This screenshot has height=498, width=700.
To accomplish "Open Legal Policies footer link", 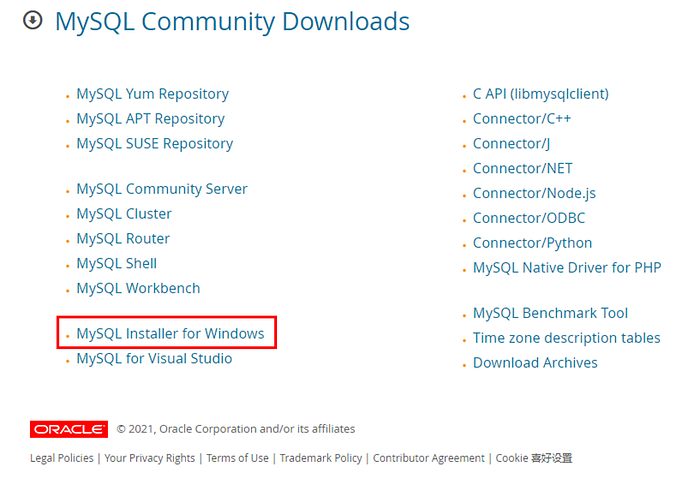I will coord(62,458).
